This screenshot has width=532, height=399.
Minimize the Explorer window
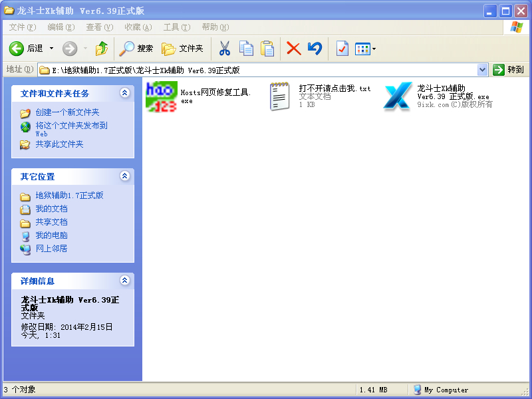489,11
